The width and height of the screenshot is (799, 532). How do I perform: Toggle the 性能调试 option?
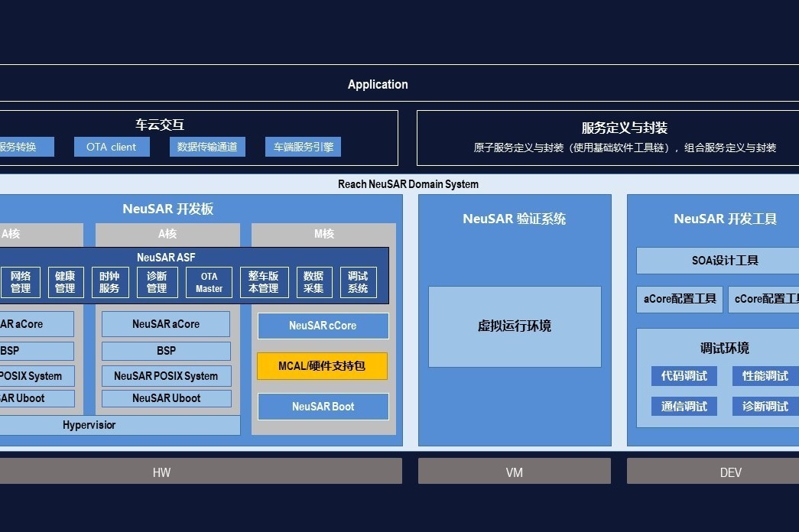point(764,376)
